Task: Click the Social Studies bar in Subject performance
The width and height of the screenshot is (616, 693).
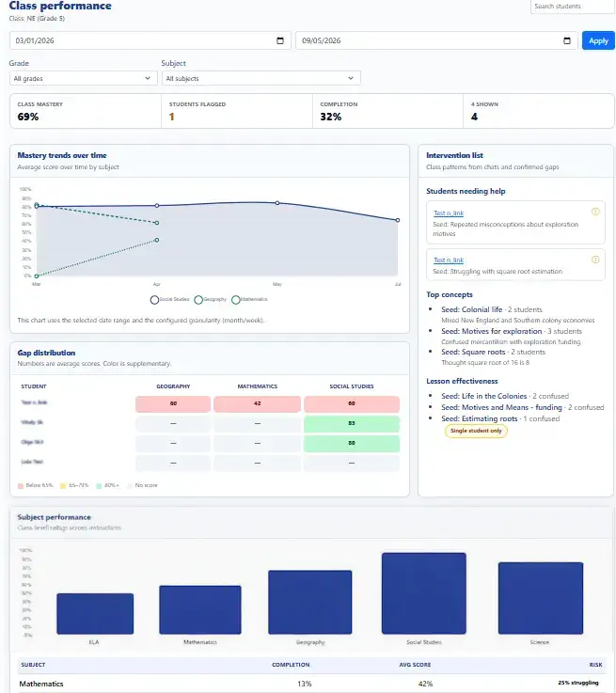Action: [424, 593]
